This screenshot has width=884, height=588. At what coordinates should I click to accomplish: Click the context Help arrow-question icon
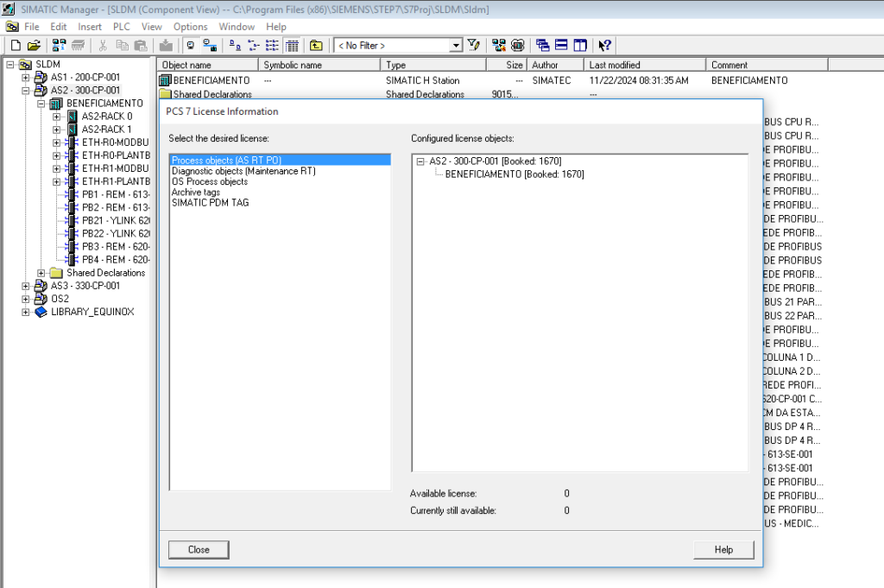coord(604,45)
